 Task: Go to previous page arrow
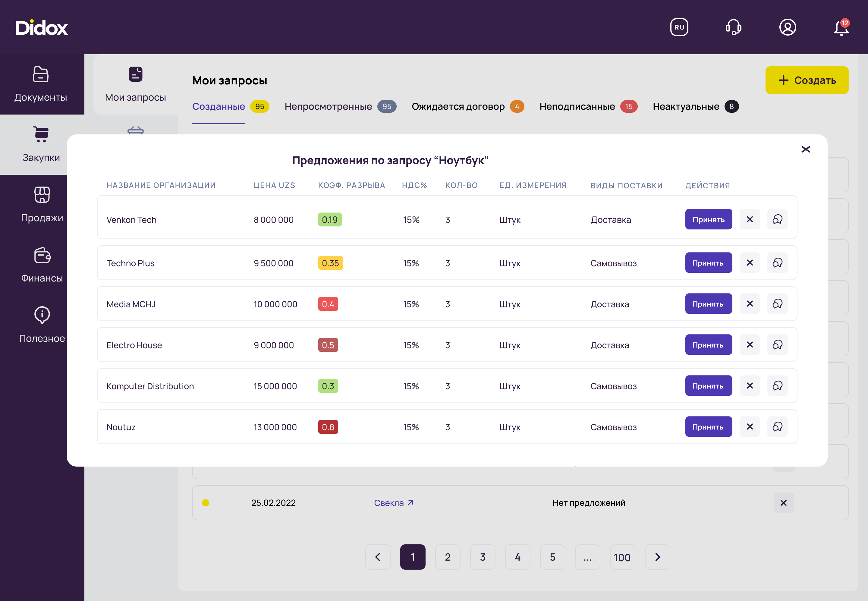point(378,557)
